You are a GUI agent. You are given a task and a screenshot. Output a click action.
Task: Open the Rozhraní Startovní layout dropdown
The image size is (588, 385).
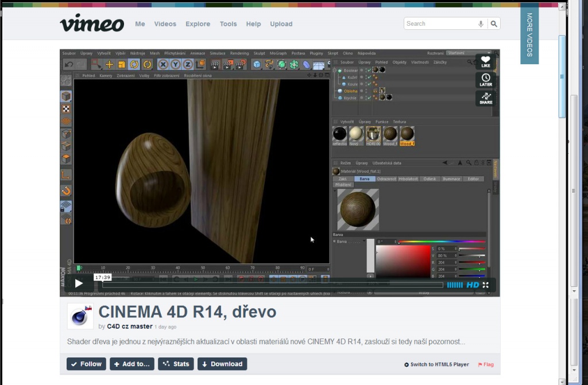coord(469,53)
